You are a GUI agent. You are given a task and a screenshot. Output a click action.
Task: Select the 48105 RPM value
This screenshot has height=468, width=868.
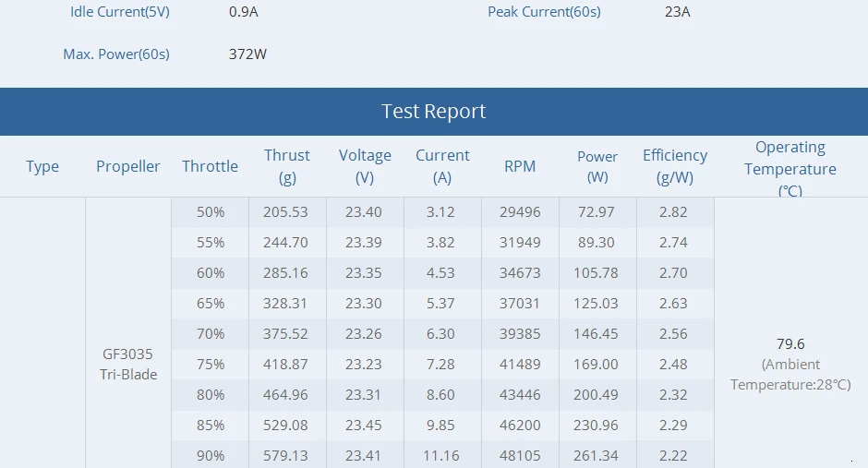520,455
